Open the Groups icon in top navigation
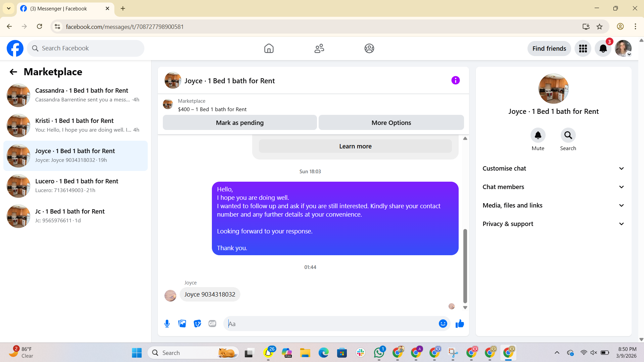The width and height of the screenshot is (644, 362). point(369,48)
